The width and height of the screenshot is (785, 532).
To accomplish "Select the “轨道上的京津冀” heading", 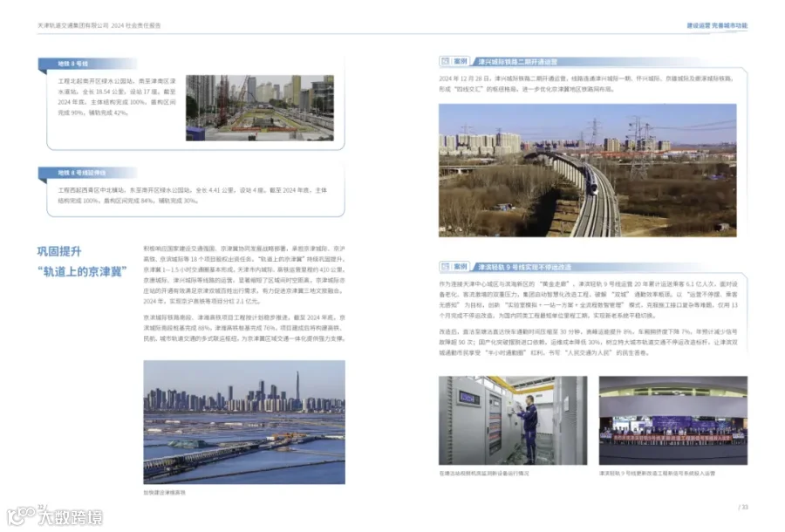I will pos(82,272).
